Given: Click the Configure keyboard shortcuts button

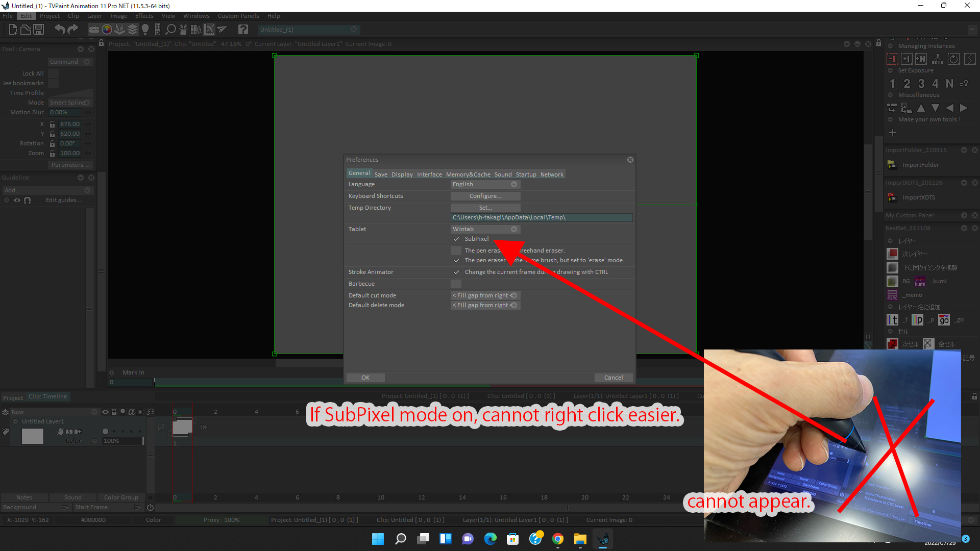Looking at the screenshot, I should coord(485,196).
